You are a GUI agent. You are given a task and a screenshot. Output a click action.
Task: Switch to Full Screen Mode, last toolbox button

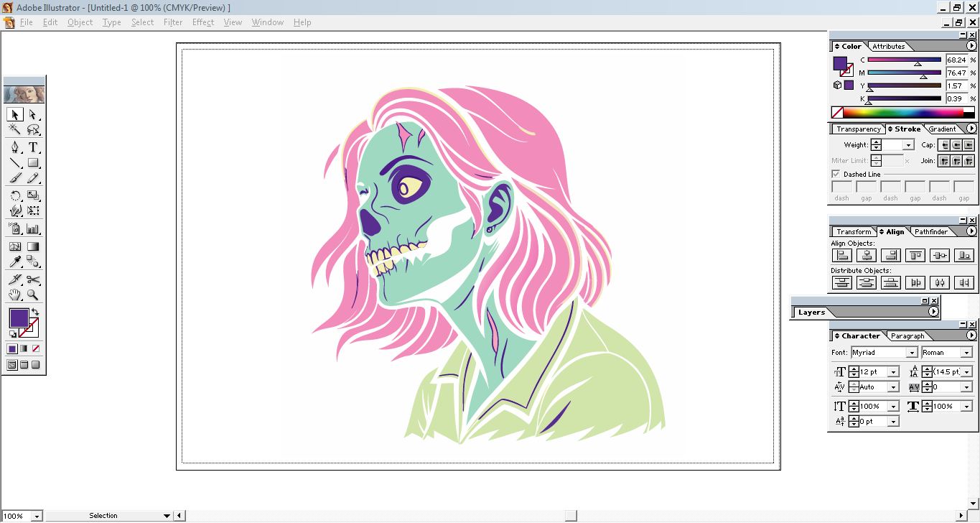pyautogui.click(x=36, y=364)
